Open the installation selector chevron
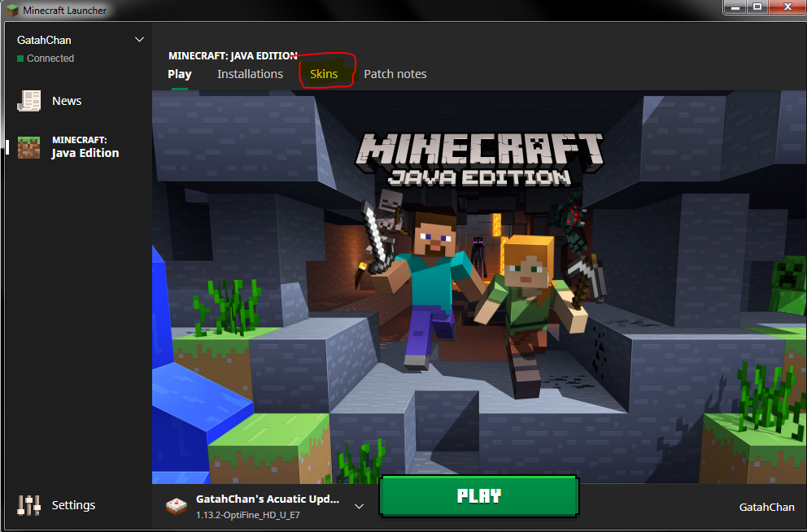The height and width of the screenshot is (532, 807). pyautogui.click(x=360, y=506)
